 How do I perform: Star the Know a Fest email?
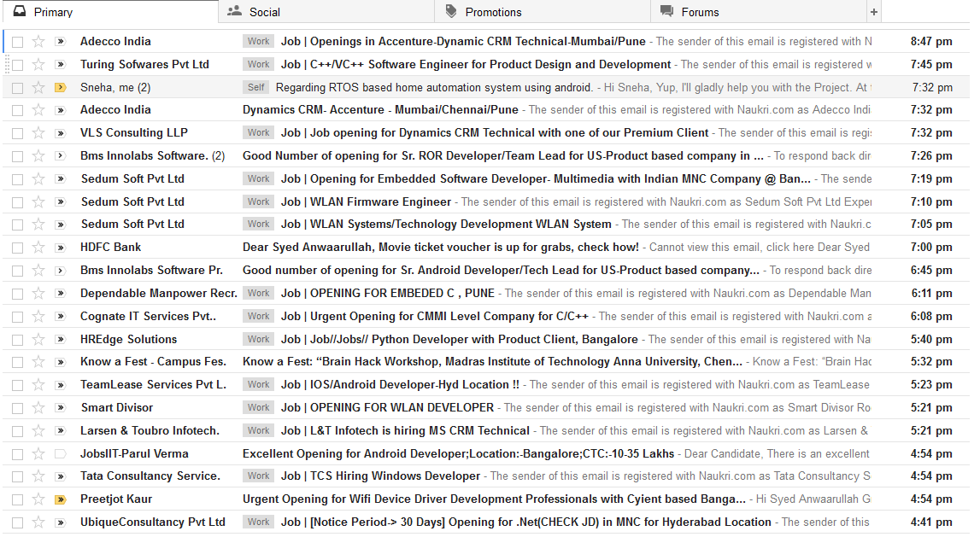pyautogui.click(x=38, y=362)
